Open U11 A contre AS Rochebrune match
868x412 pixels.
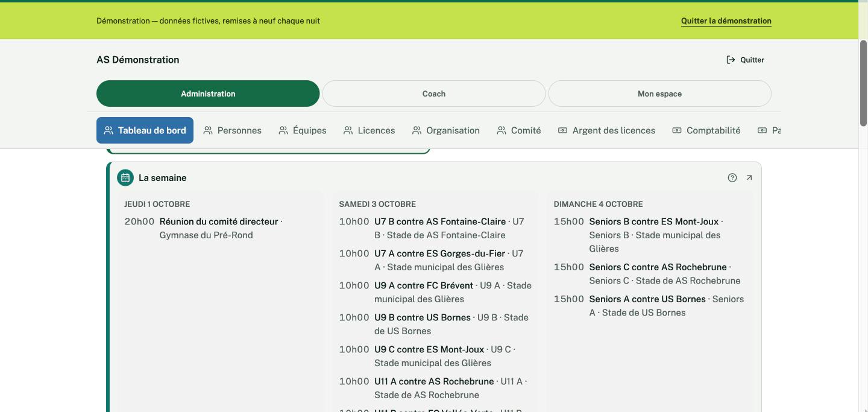[x=434, y=381]
